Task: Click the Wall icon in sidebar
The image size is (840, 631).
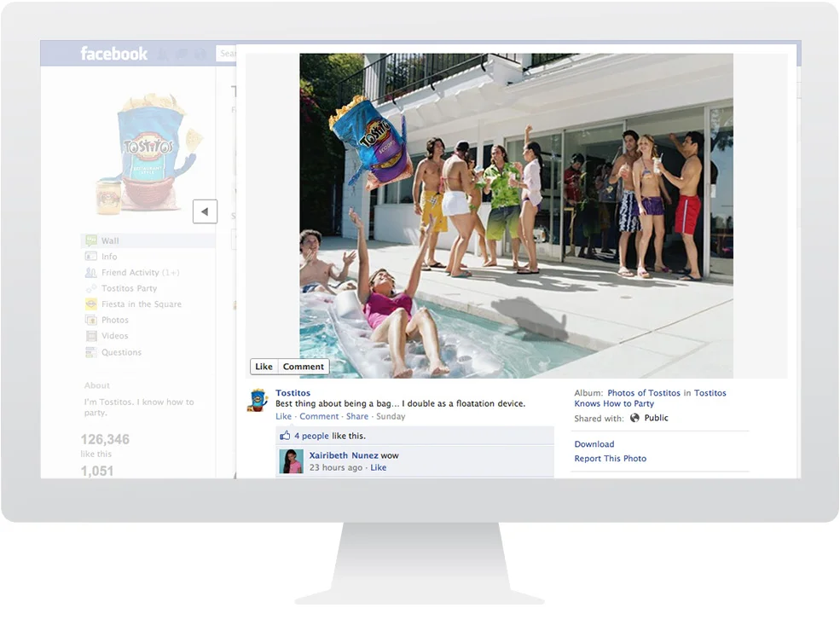Action: click(x=91, y=240)
